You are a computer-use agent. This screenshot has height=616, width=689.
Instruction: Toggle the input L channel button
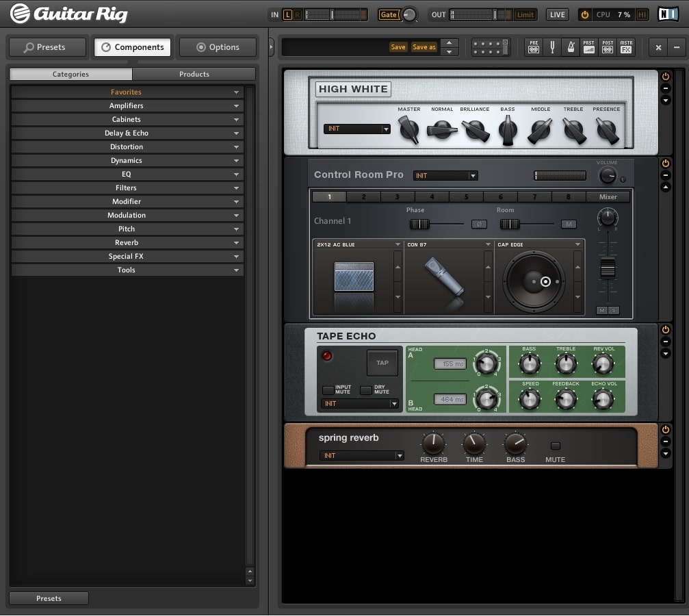(x=287, y=14)
